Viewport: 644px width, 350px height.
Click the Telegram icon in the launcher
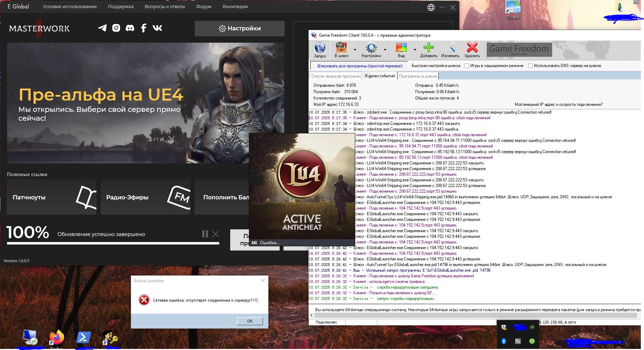[x=102, y=28]
